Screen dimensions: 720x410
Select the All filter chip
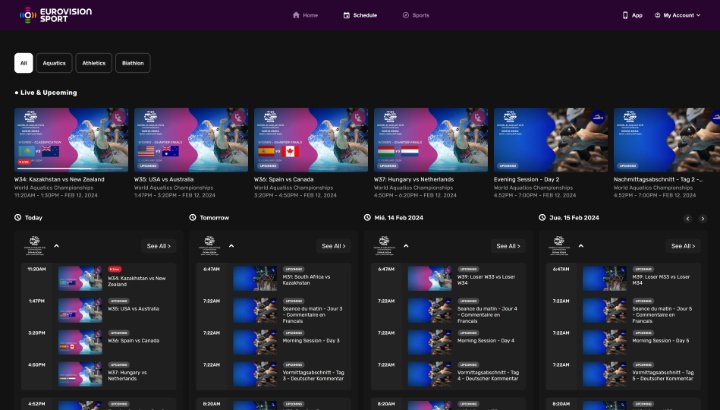[23, 63]
